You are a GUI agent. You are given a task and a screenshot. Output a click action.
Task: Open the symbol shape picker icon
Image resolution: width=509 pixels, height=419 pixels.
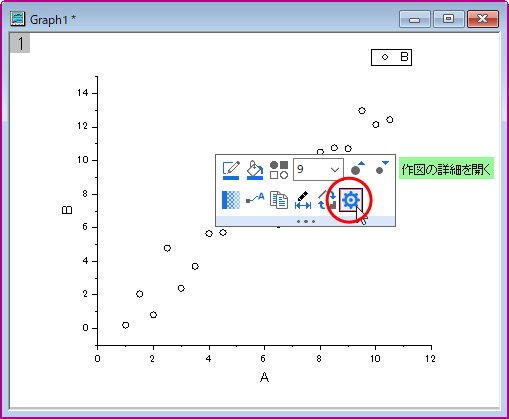pos(279,170)
